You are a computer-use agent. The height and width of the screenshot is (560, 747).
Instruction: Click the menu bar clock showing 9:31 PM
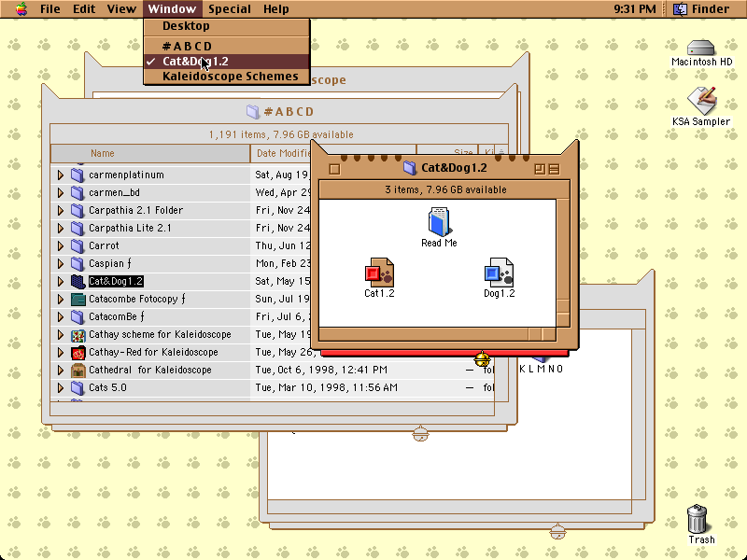pyautogui.click(x=635, y=9)
